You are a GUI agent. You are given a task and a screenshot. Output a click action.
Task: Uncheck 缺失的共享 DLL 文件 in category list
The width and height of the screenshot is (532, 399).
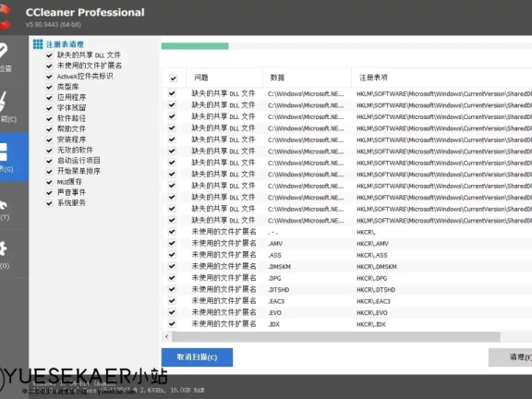49,55
